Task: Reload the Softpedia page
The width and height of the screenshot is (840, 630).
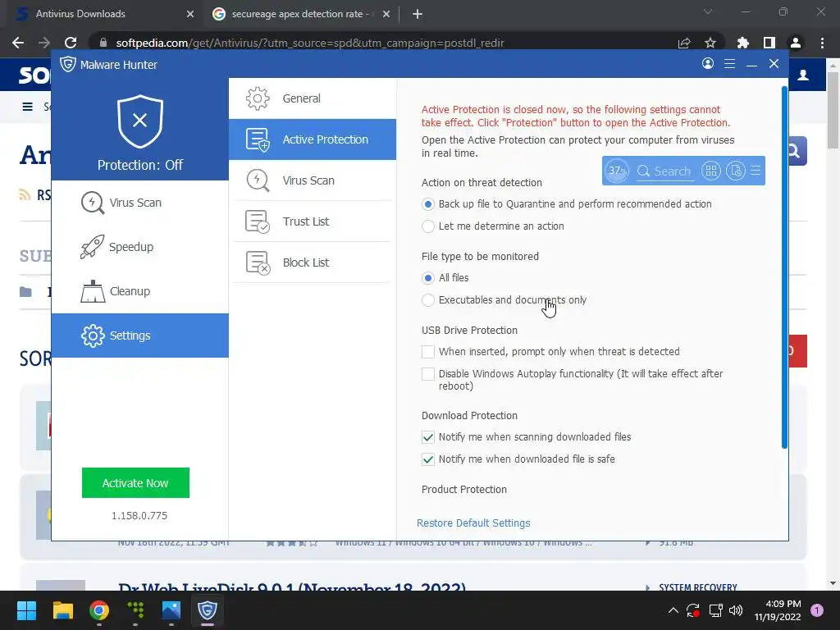Action: [71, 43]
